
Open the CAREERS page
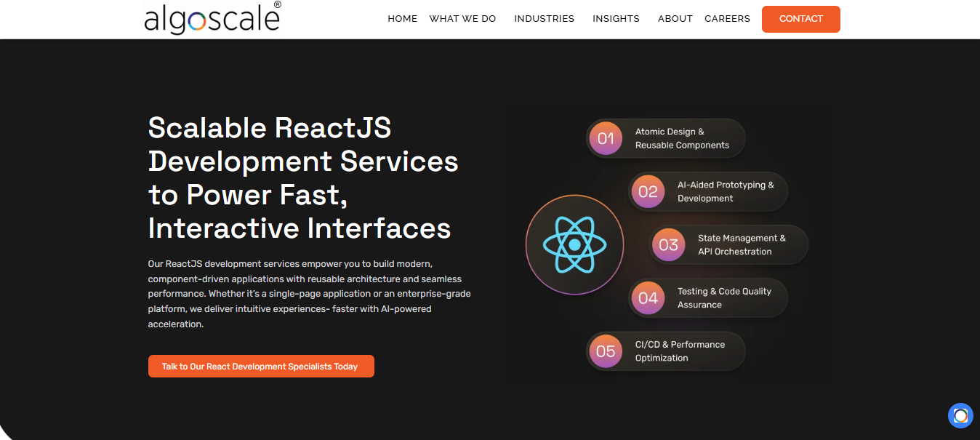click(x=727, y=19)
